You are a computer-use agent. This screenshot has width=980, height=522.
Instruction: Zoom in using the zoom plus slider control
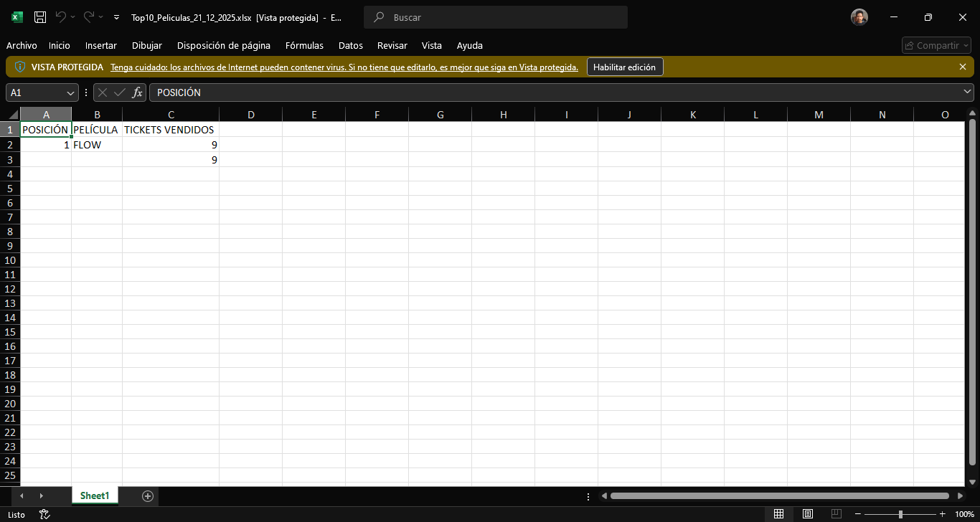[x=941, y=514]
